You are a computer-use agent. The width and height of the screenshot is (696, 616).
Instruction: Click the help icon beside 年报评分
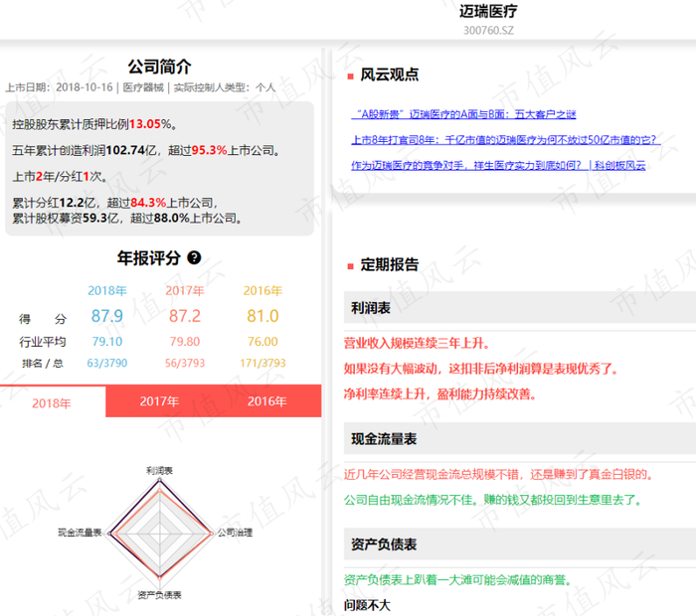click(194, 257)
